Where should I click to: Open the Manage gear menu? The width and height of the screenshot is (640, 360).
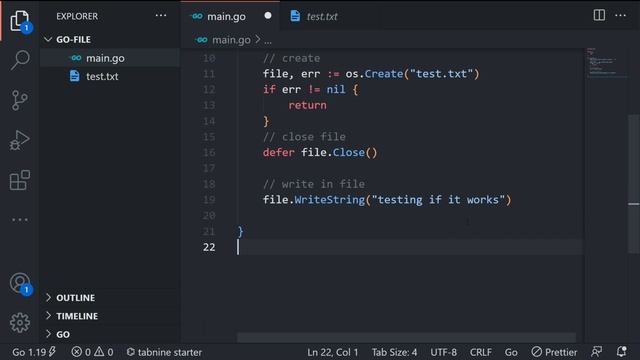20,322
